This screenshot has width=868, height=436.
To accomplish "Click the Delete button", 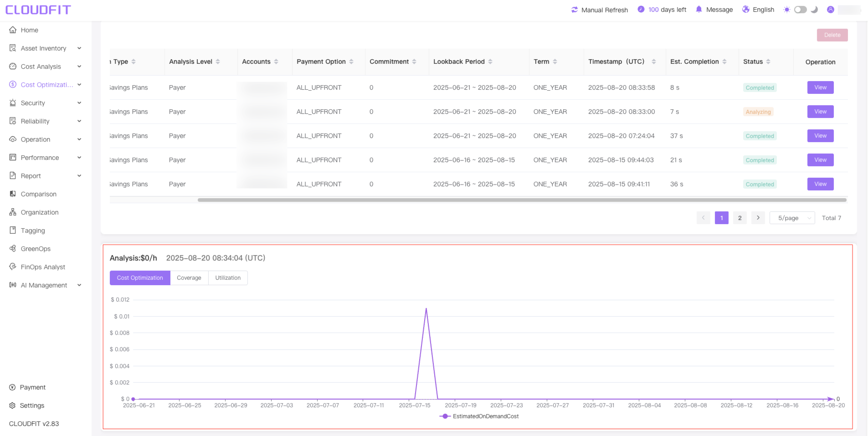I will click(832, 35).
